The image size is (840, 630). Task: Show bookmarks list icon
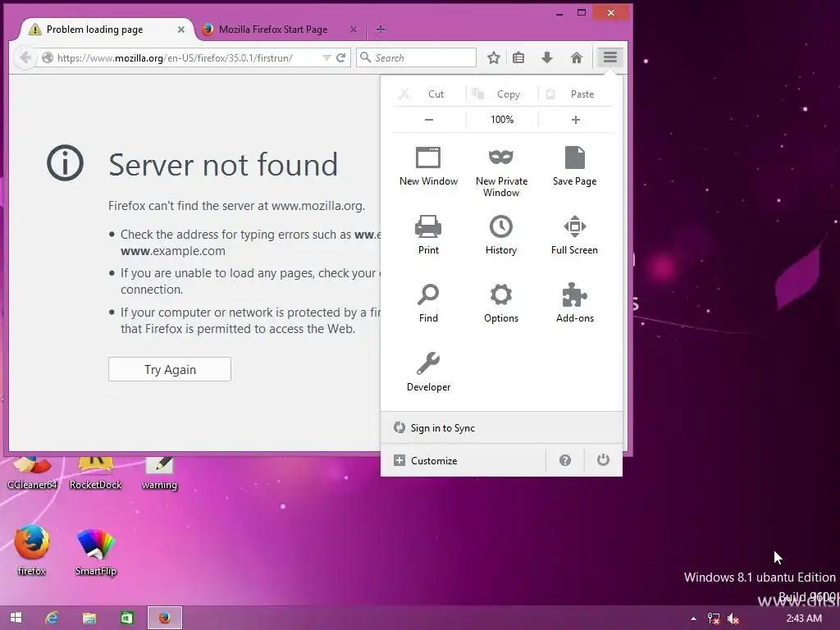coord(518,58)
